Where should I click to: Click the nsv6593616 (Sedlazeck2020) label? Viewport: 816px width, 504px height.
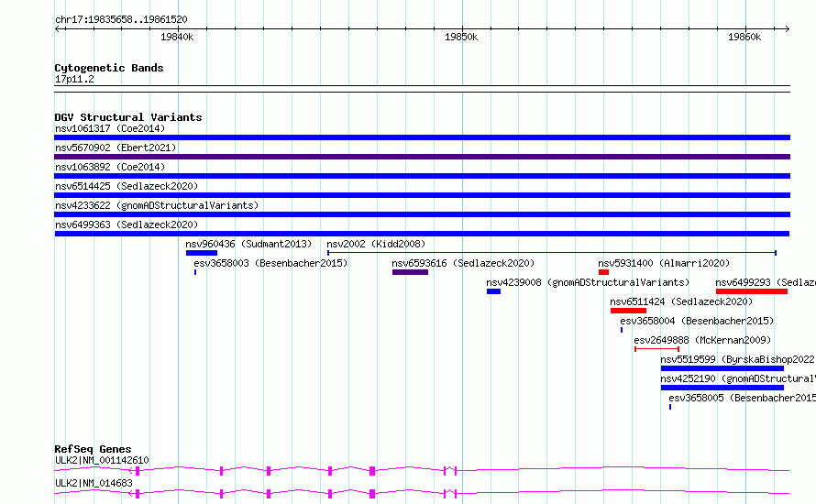pyautogui.click(x=463, y=263)
